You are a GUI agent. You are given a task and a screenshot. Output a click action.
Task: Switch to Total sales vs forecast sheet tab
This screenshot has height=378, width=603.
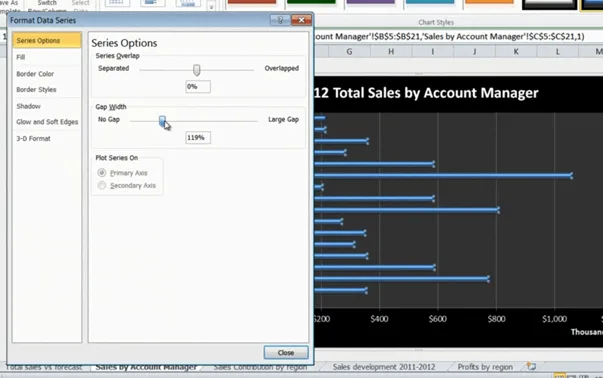(44, 367)
